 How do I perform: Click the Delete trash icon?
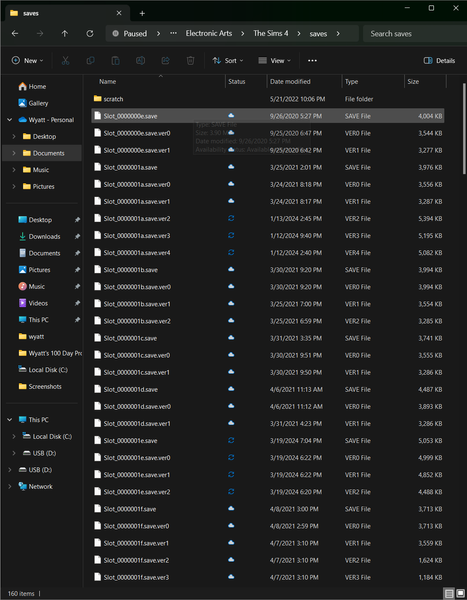[190, 60]
